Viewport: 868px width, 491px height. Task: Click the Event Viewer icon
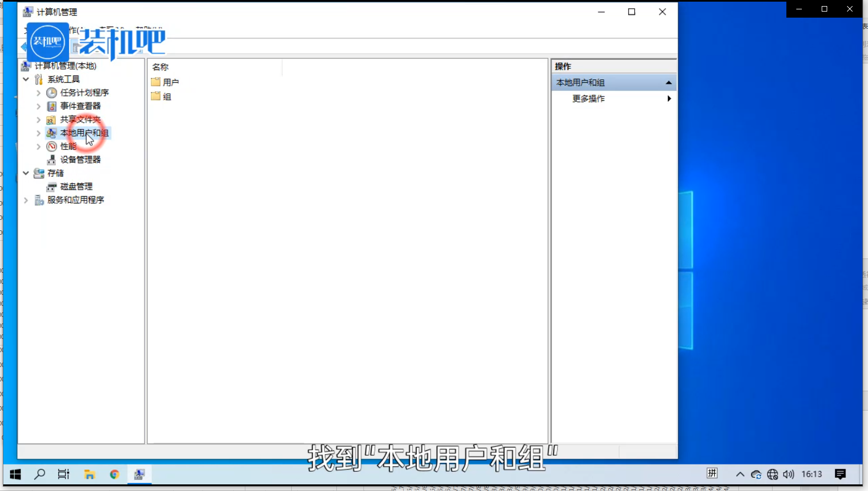pos(51,106)
